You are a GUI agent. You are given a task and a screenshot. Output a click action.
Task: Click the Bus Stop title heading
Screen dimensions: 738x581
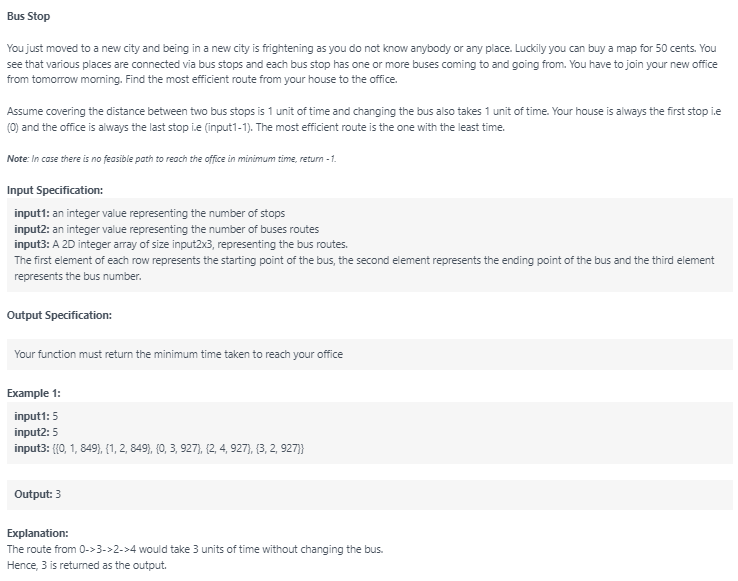pyautogui.click(x=28, y=16)
